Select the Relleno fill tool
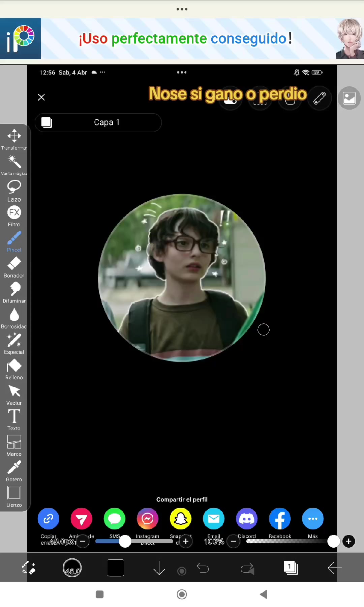 coord(14,369)
